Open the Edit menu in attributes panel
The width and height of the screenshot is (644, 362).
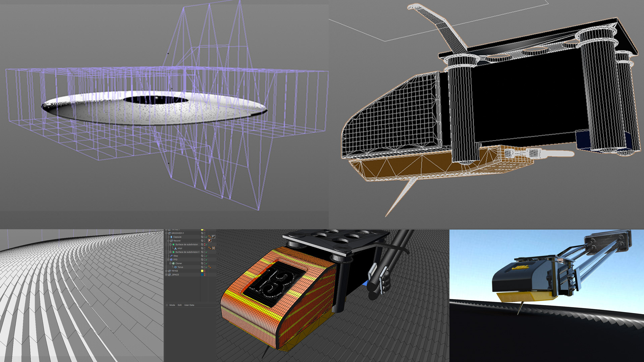click(179, 305)
